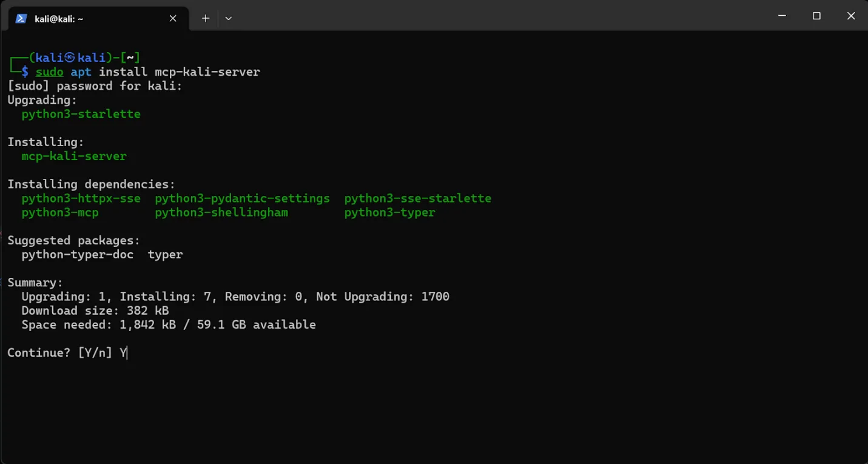Click the "python3-mcp" dependency name
868x464 pixels.
pos(60,212)
